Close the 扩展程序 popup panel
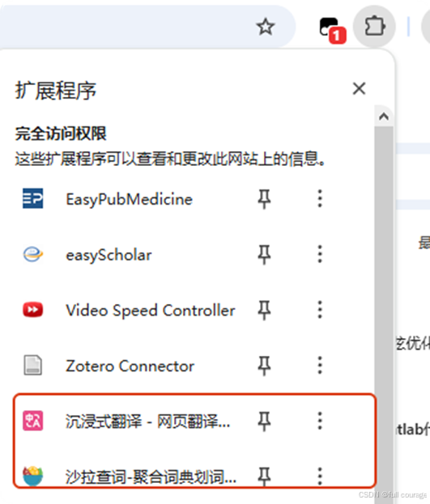Image resolution: width=430 pixels, height=504 pixels. pos(360,88)
